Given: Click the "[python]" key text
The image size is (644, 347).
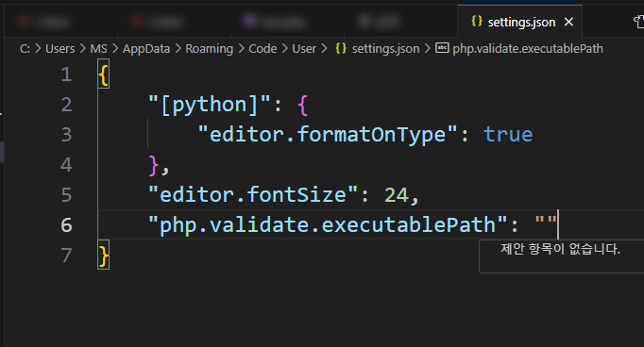Looking at the screenshot, I should coord(209,105).
